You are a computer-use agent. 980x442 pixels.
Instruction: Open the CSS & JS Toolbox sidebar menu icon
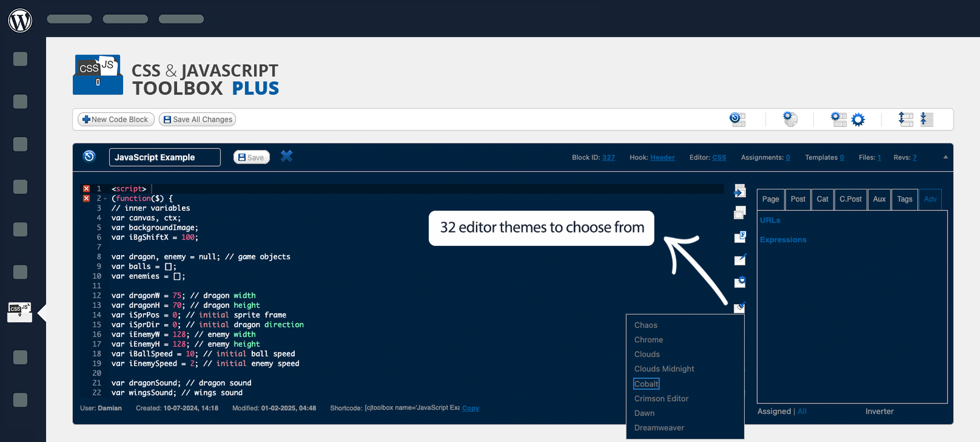(x=20, y=311)
